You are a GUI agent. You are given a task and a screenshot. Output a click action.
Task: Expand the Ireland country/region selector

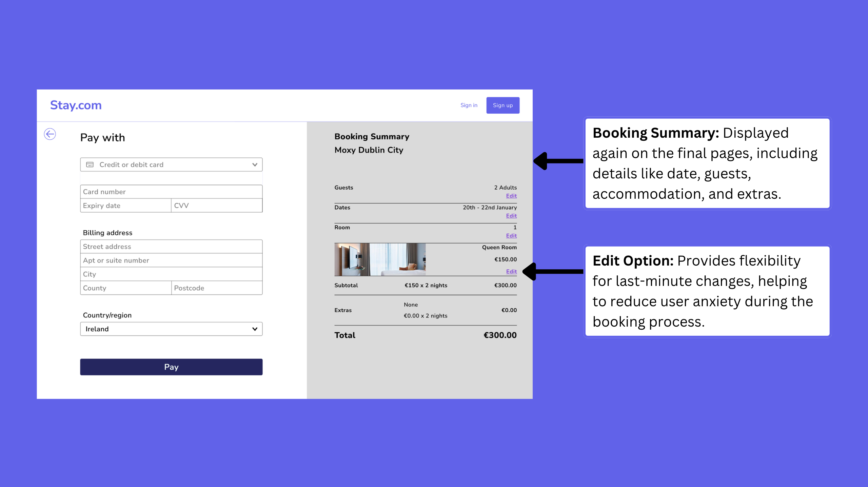(171, 328)
